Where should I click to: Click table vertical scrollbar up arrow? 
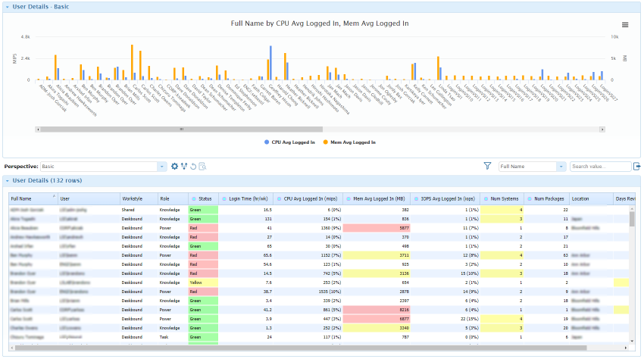click(632, 209)
